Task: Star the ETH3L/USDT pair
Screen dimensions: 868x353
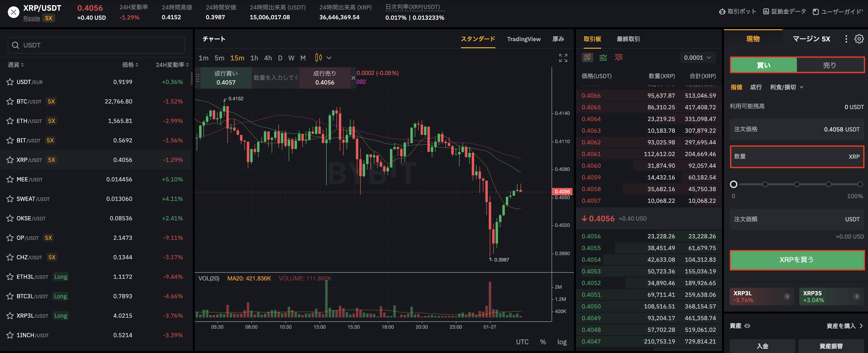Action: tap(10, 277)
